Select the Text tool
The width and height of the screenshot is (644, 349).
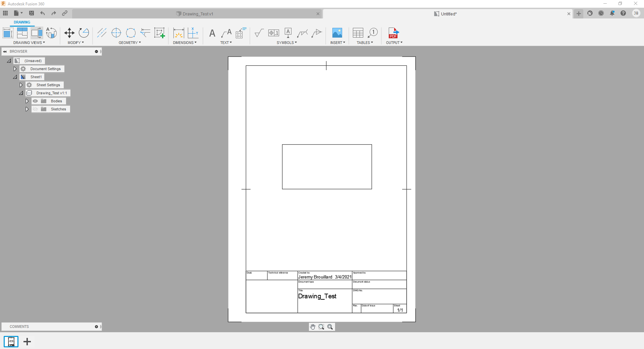pos(212,33)
